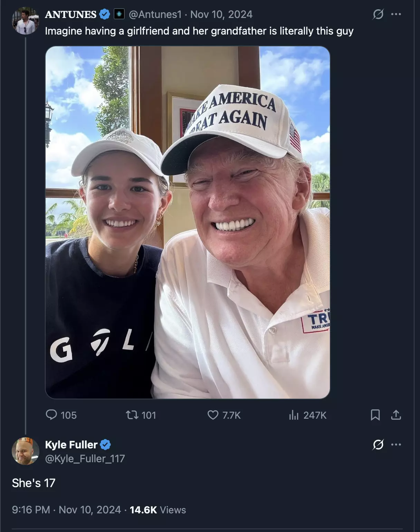Click Grok icon on Kyle Fuller reply
The image size is (420, 532).
pos(378,445)
